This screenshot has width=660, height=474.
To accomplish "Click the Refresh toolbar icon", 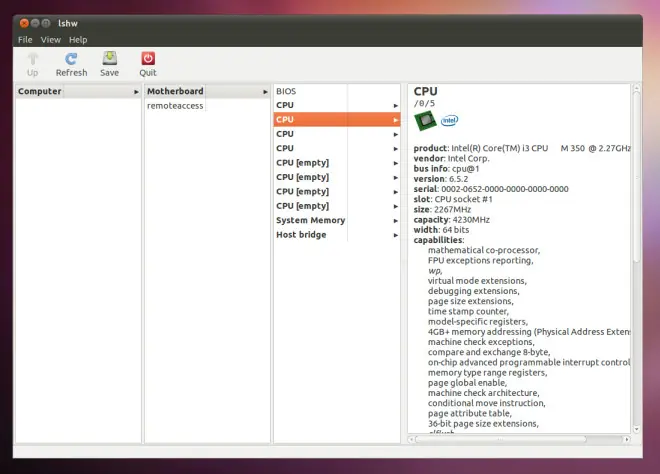I will [x=71, y=59].
